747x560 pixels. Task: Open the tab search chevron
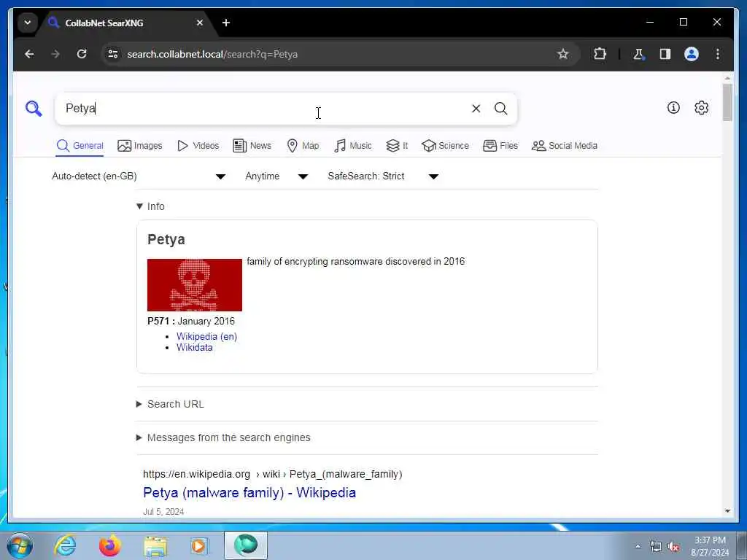[x=28, y=23]
